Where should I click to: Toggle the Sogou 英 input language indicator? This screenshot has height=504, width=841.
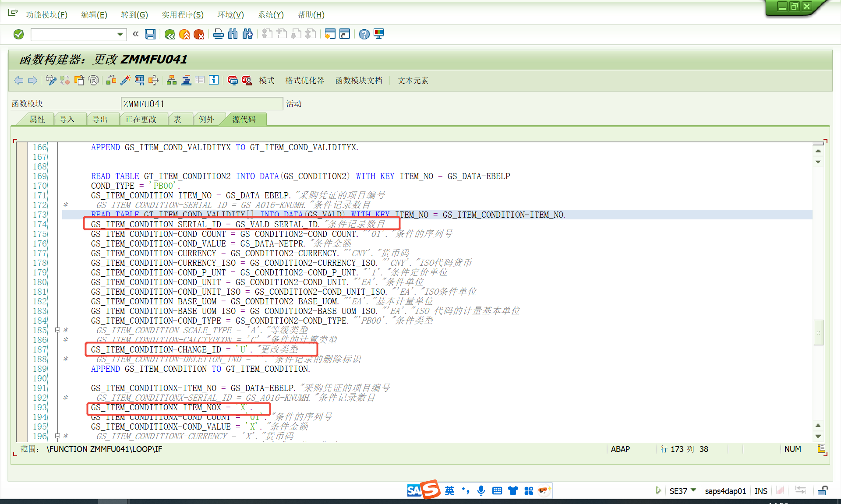coord(449,491)
